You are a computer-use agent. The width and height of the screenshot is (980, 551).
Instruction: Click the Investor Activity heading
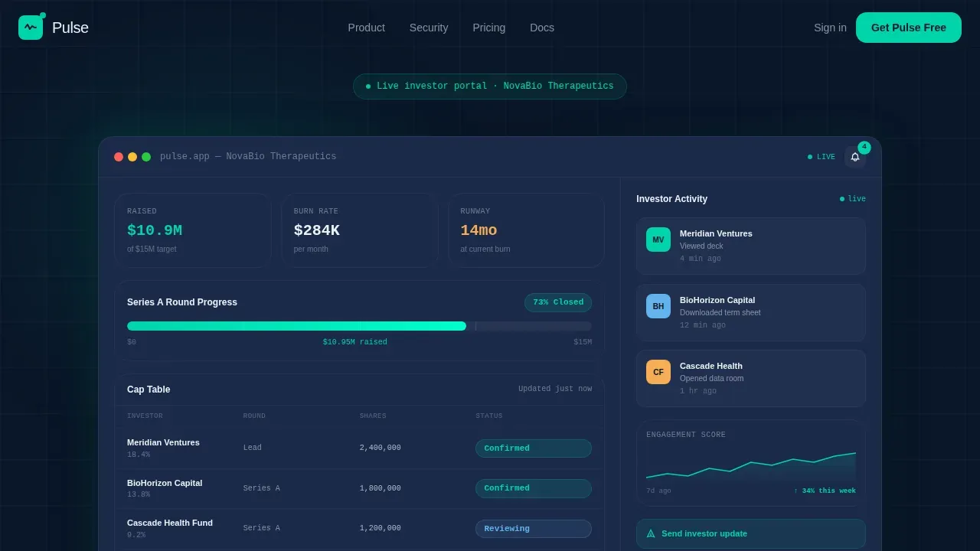point(672,199)
